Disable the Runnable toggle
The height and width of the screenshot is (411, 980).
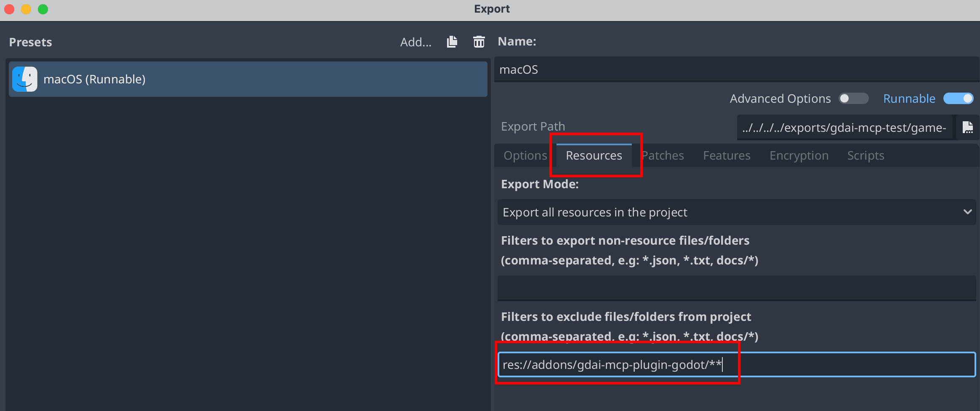[959, 98]
